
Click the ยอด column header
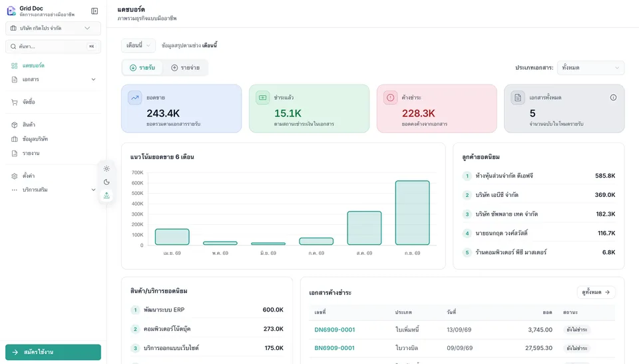[x=547, y=312]
